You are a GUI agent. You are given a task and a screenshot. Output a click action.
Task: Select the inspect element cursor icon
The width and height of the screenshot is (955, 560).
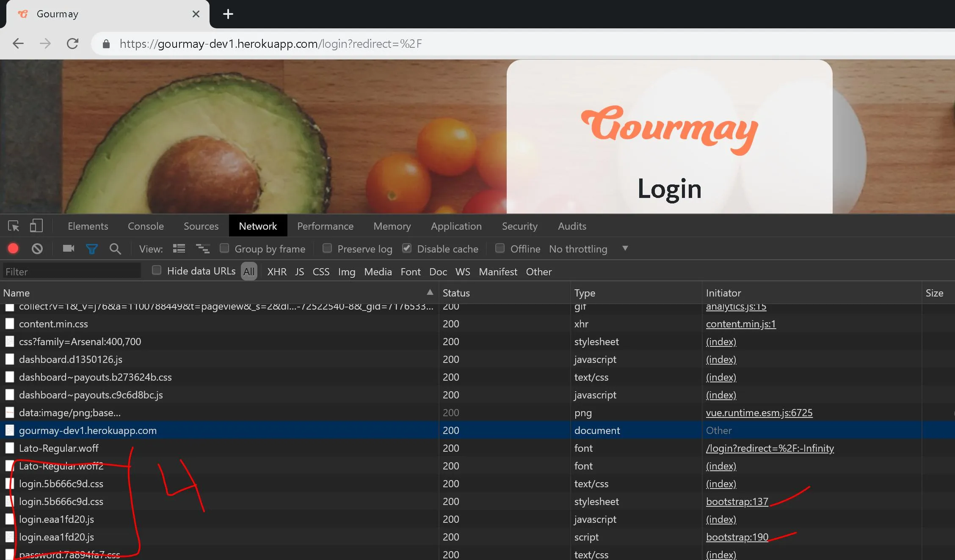14,226
